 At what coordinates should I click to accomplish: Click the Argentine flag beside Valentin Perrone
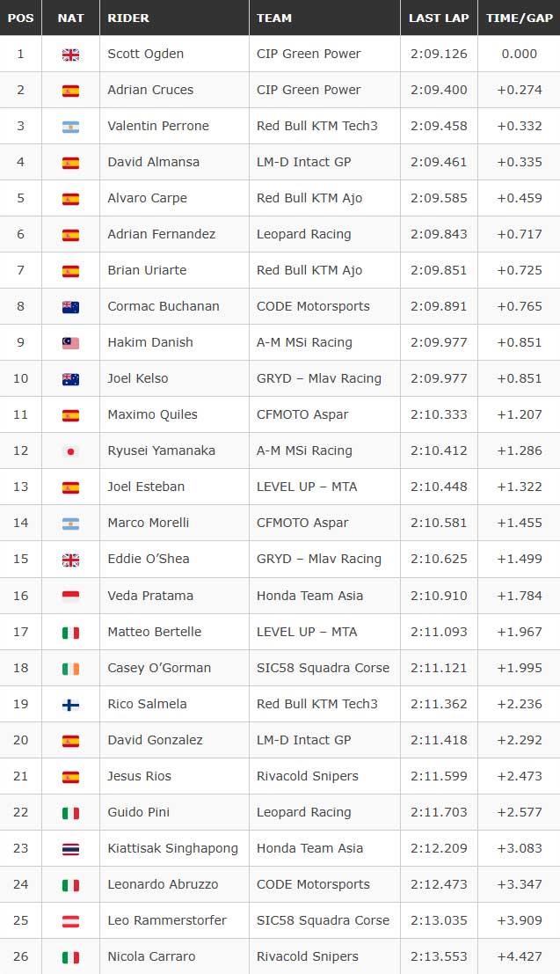pyautogui.click(x=71, y=127)
